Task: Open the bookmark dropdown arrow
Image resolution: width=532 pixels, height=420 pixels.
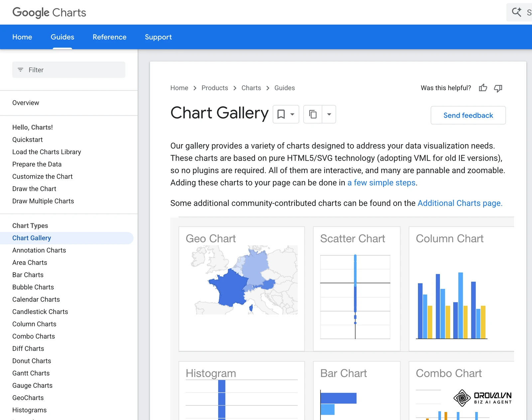Action: [292, 114]
